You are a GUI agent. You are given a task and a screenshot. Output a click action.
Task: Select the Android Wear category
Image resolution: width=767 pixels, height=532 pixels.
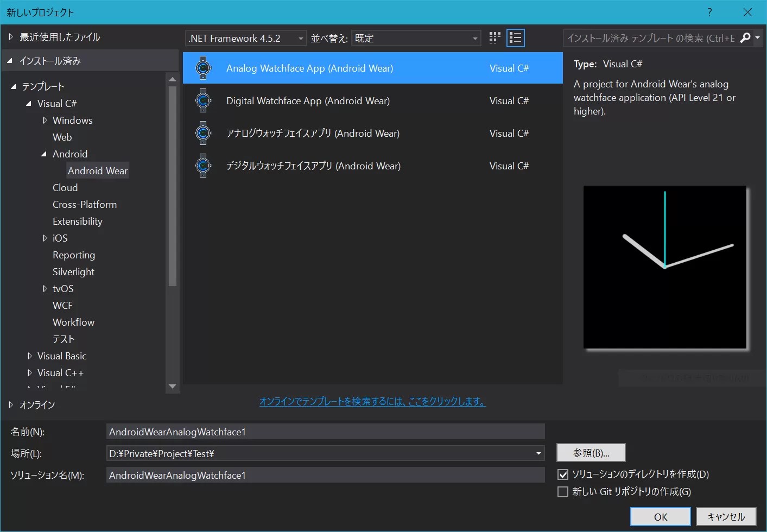tap(98, 170)
